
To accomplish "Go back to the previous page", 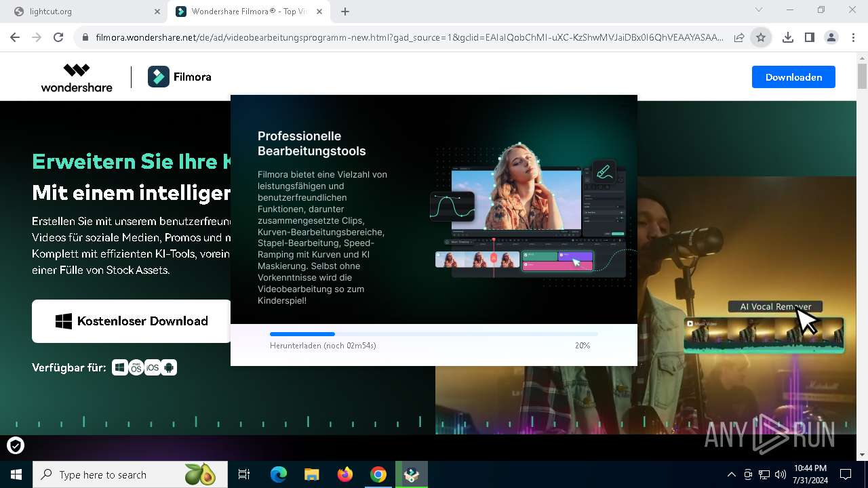I will pos(15,38).
